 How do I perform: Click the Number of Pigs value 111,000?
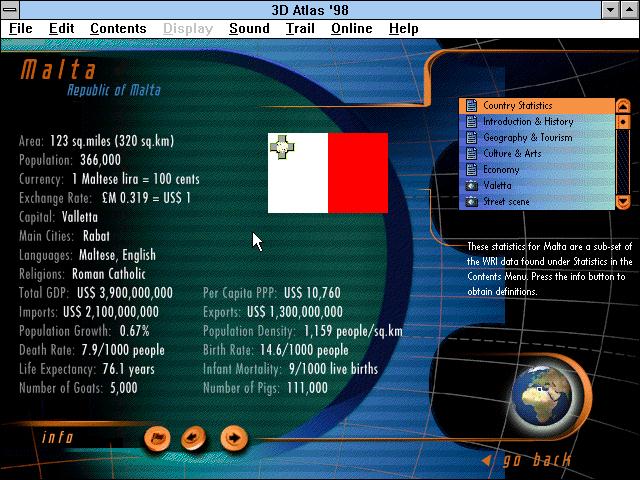(x=307, y=388)
